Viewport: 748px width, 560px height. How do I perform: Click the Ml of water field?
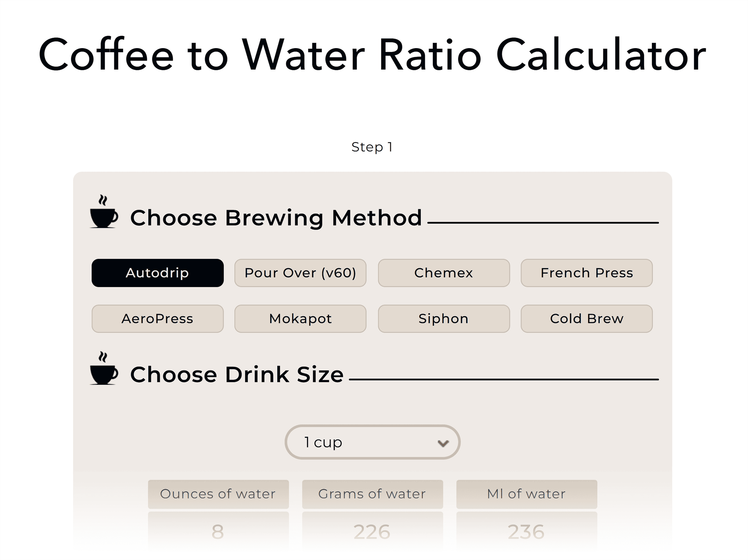[x=527, y=494]
